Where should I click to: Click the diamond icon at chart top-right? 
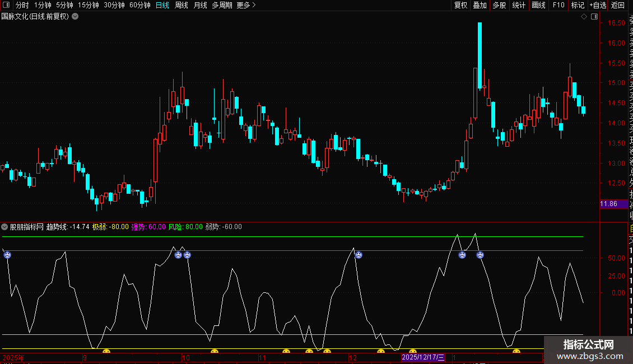[584, 17]
